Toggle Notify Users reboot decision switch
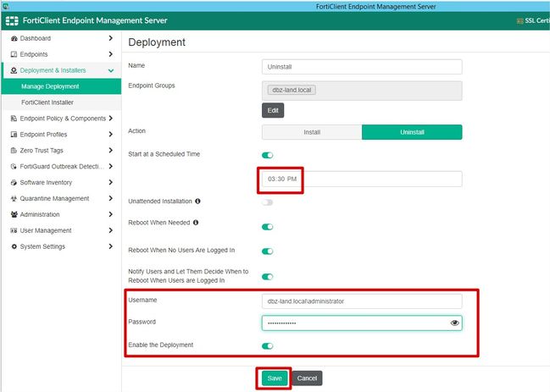Screen dimensions: 550x392 [x=267, y=277]
